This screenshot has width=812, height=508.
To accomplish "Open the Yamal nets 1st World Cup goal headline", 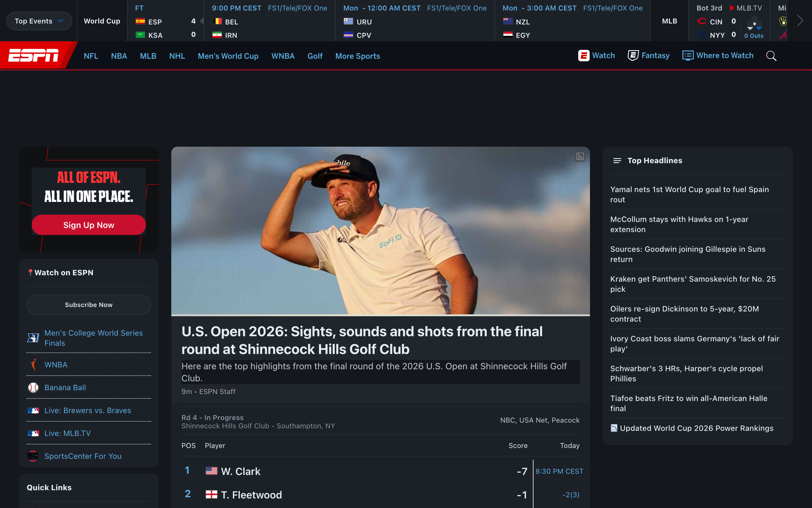I will point(689,194).
